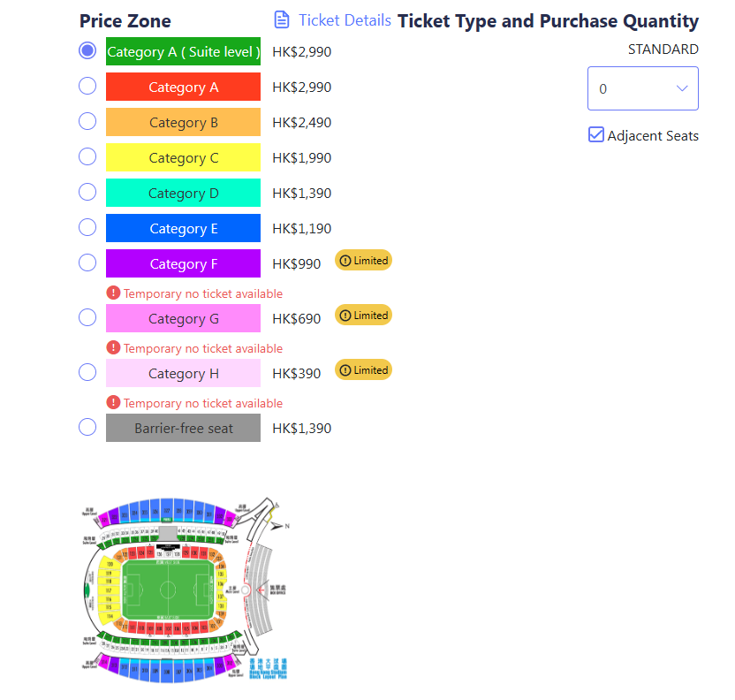Select the Category B radio button

(87, 121)
